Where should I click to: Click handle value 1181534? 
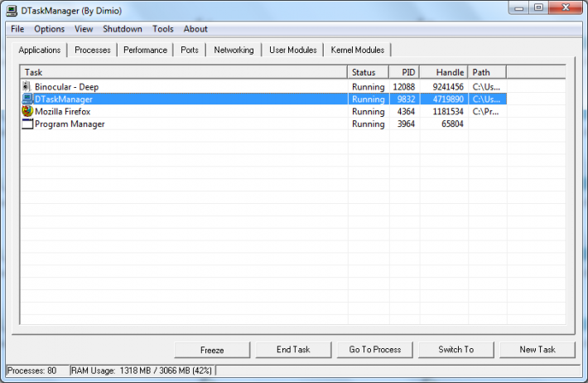click(448, 112)
